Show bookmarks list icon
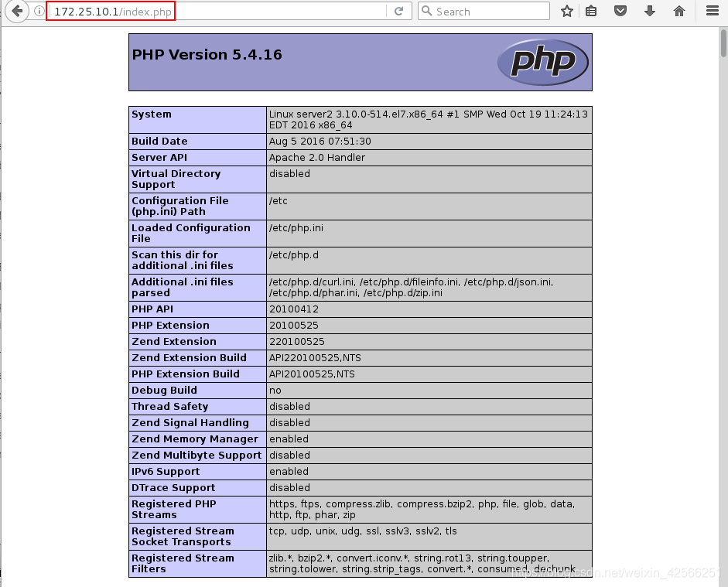This screenshot has height=587, width=728. coord(590,11)
